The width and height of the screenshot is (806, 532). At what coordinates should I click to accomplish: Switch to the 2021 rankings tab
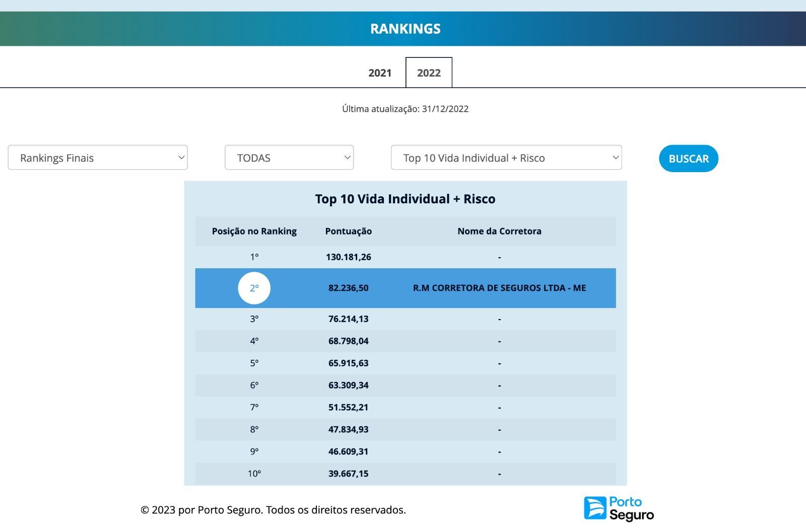coord(380,73)
